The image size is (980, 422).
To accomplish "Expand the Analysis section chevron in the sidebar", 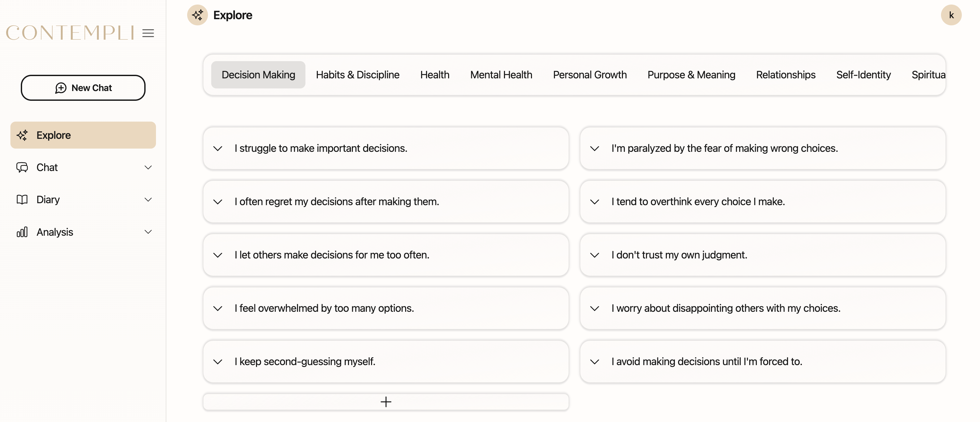I will (148, 232).
